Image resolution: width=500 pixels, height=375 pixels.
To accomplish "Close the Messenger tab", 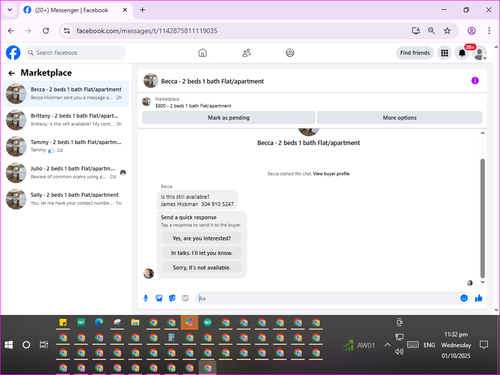I will (x=125, y=10).
